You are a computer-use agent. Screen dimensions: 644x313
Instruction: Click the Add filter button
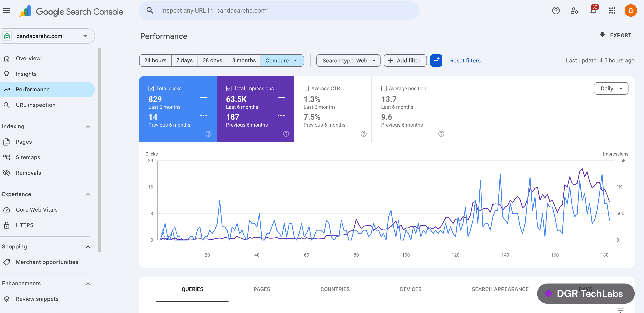405,61
